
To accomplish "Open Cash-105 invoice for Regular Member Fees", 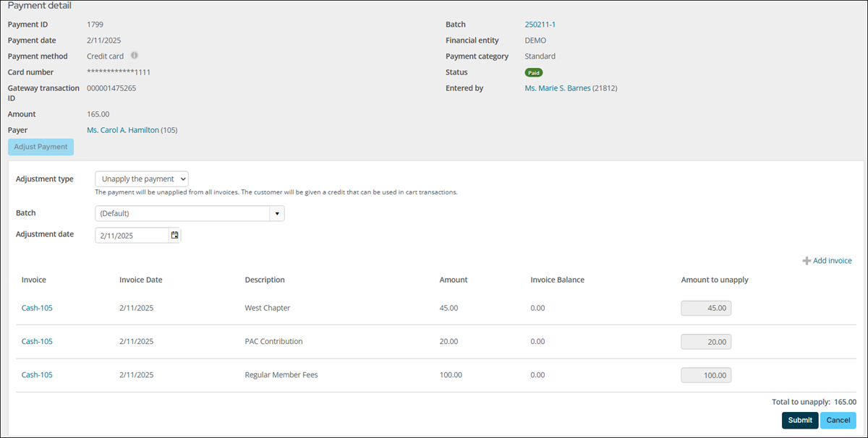I will point(37,374).
